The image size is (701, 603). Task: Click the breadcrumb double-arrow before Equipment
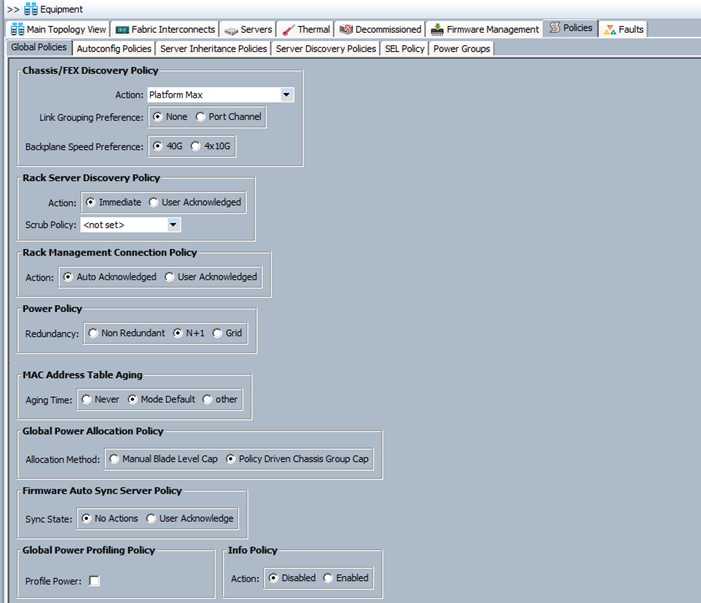click(13, 9)
